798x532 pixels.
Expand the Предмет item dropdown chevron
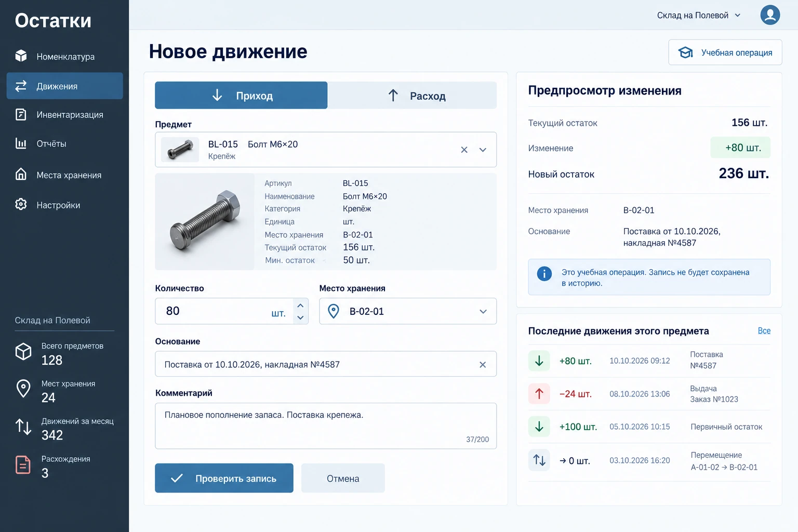(x=483, y=150)
